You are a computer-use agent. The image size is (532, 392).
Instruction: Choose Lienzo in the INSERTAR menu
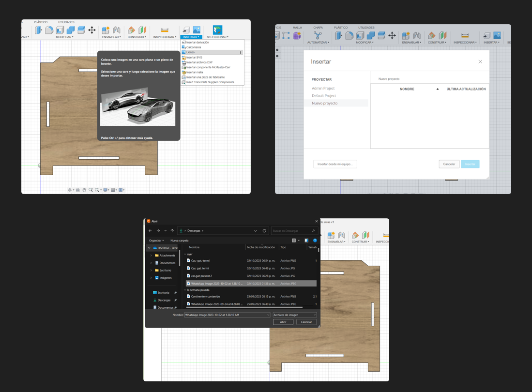point(212,52)
